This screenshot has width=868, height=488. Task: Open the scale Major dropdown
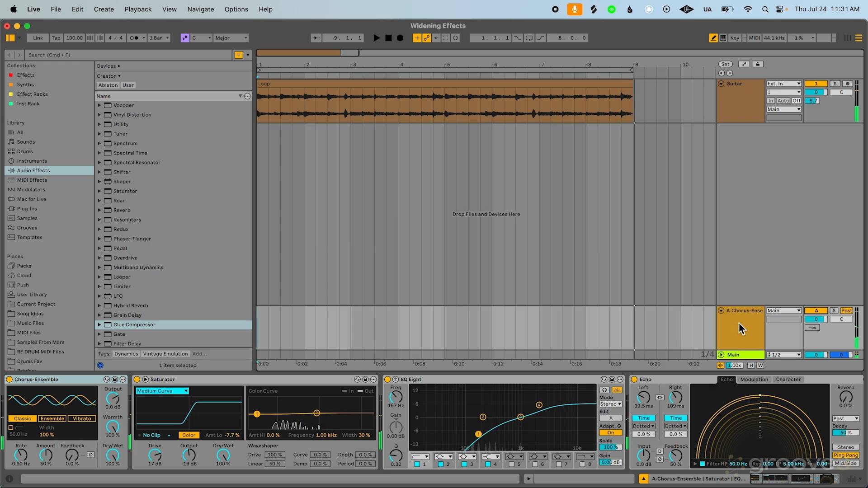click(x=231, y=38)
